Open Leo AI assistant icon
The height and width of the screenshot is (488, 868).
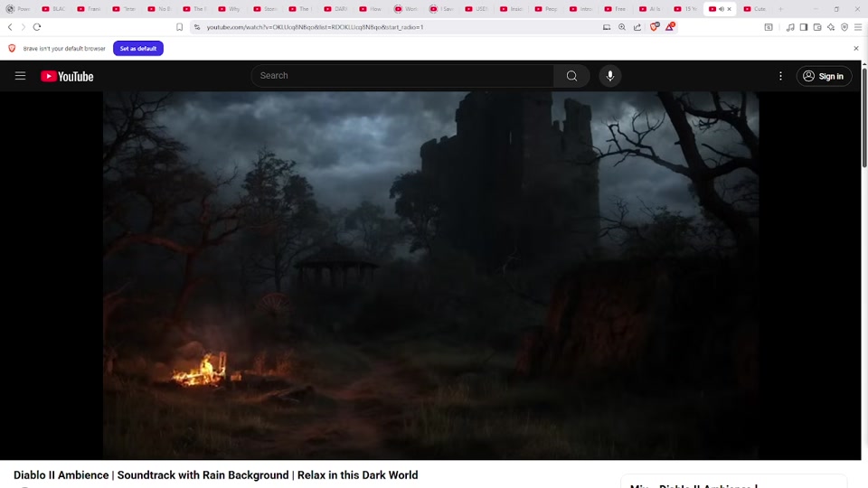[831, 27]
